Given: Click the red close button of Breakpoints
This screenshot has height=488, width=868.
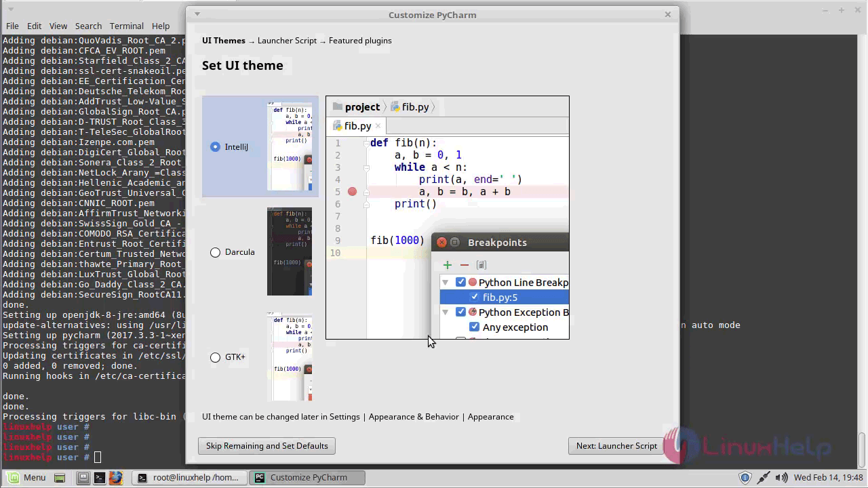Looking at the screenshot, I should coord(441,243).
